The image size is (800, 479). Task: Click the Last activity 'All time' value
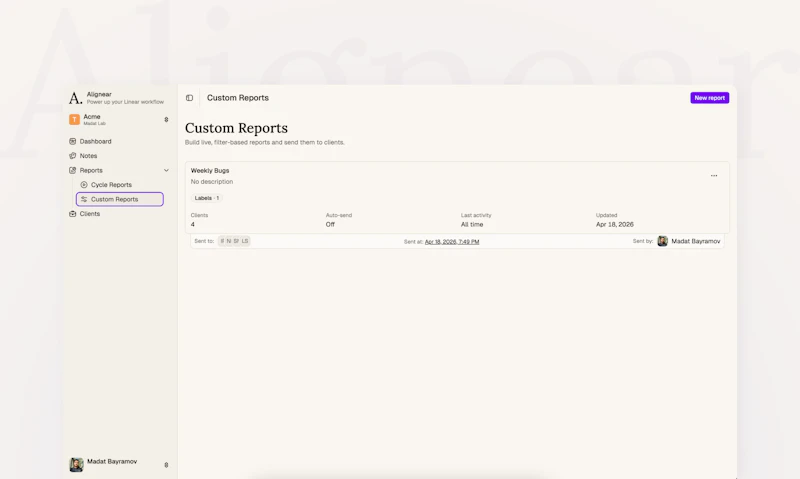[472, 224]
